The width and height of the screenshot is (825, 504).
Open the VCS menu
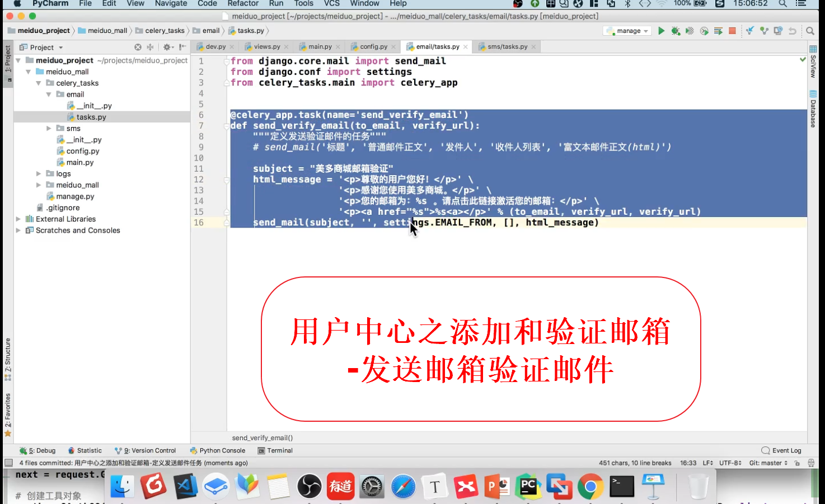pos(332,3)
